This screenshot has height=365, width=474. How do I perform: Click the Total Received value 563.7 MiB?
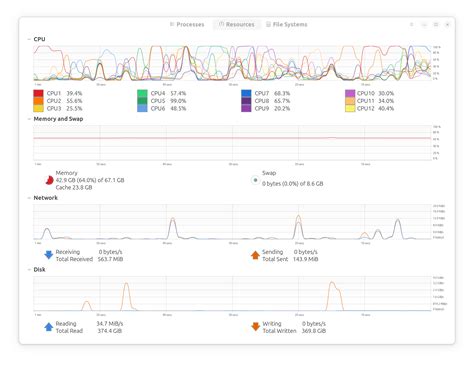pos(110,259)
